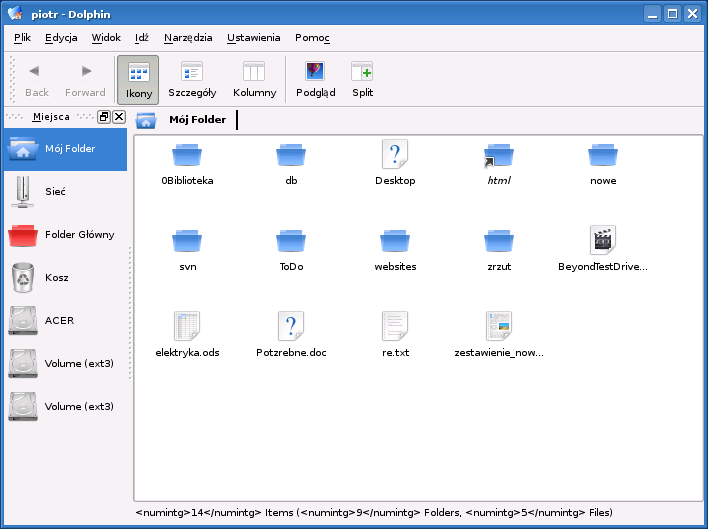Toggle the Podgląd preview button
The height and width of the screenshot is (529, 708).
coord(316,80)
